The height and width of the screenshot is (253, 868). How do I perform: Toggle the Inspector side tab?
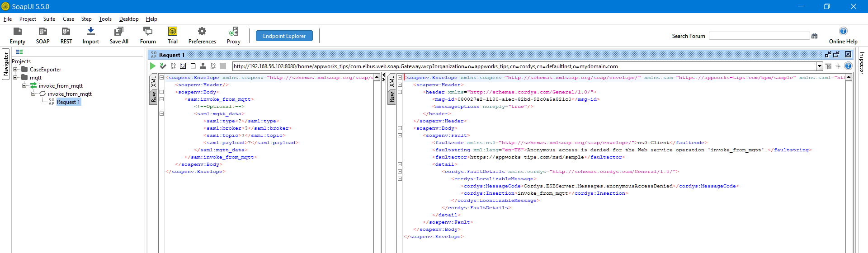click(x=862, y=63)
